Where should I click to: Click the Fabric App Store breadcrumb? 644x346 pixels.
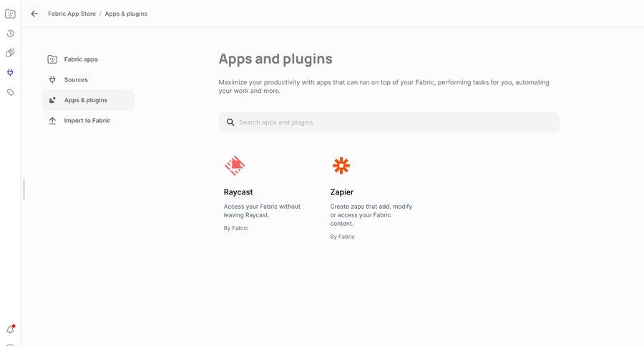72,14
